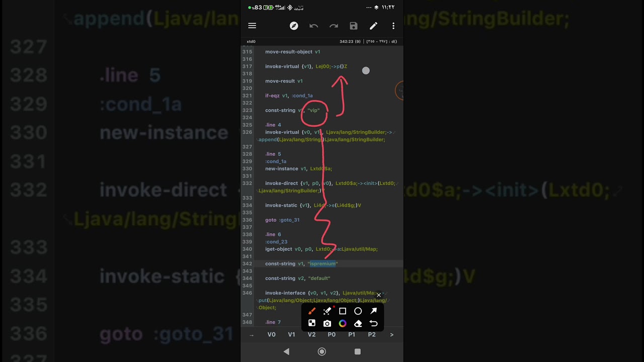
Task: Choose the rectangle shape tool
Action: click(x=343, y=311)
